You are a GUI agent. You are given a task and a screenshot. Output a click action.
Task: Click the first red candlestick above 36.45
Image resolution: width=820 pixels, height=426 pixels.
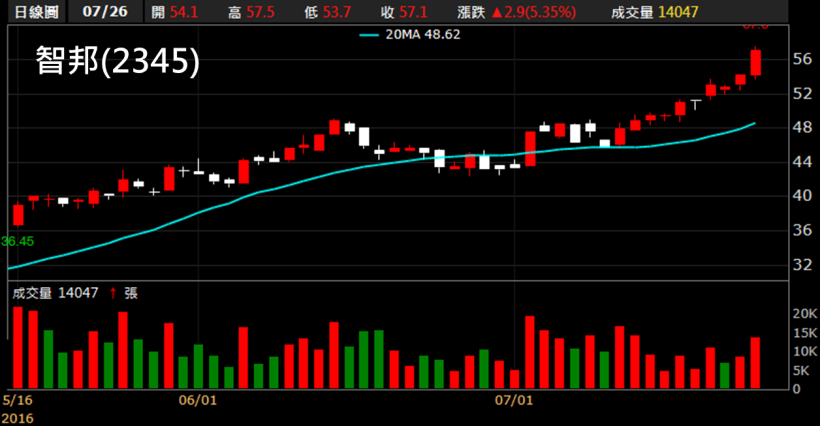pos(18,214)
